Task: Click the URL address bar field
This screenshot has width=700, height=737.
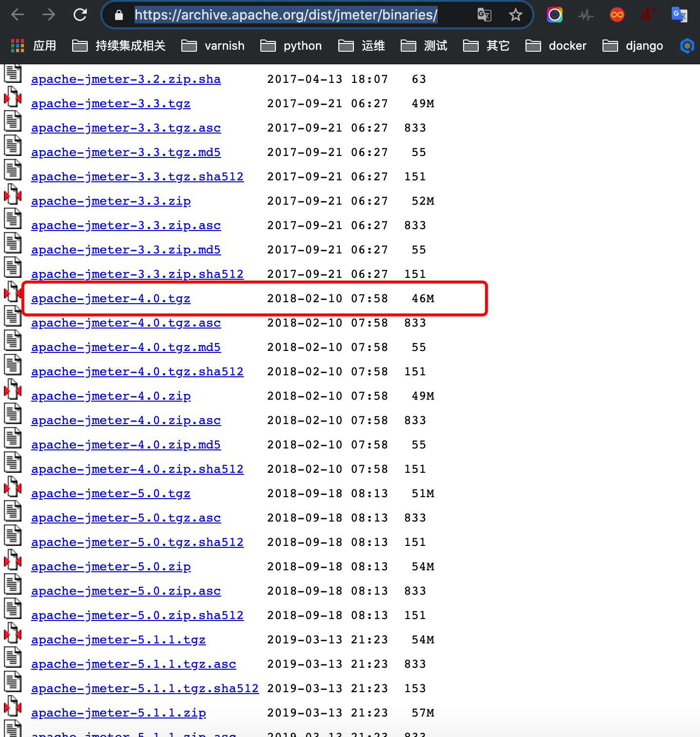Action: (292, 15)
